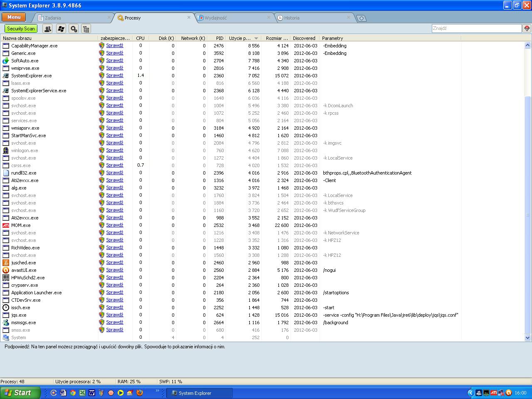Screen dimensions: 532x399
Task: Click the shield icon in CapabilityManager.exe row
Action: tap(102, 46)
